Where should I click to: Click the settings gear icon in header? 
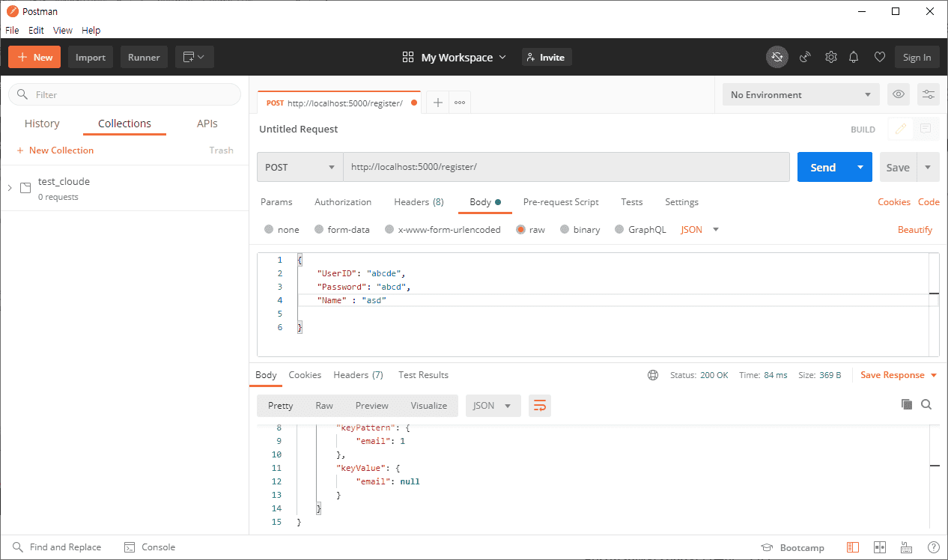coord(830,57)
